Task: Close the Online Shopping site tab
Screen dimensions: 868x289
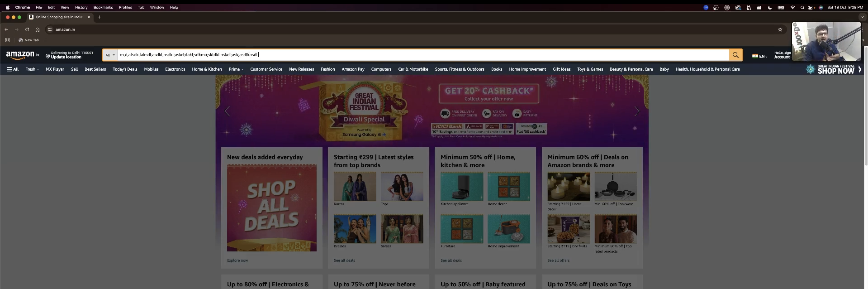Action: point(89,17)
